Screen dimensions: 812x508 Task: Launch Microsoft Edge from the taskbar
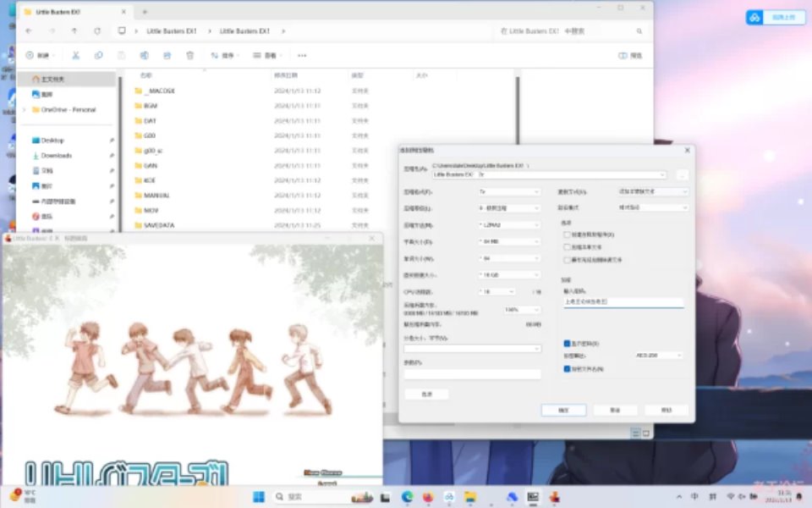(407, 497)
